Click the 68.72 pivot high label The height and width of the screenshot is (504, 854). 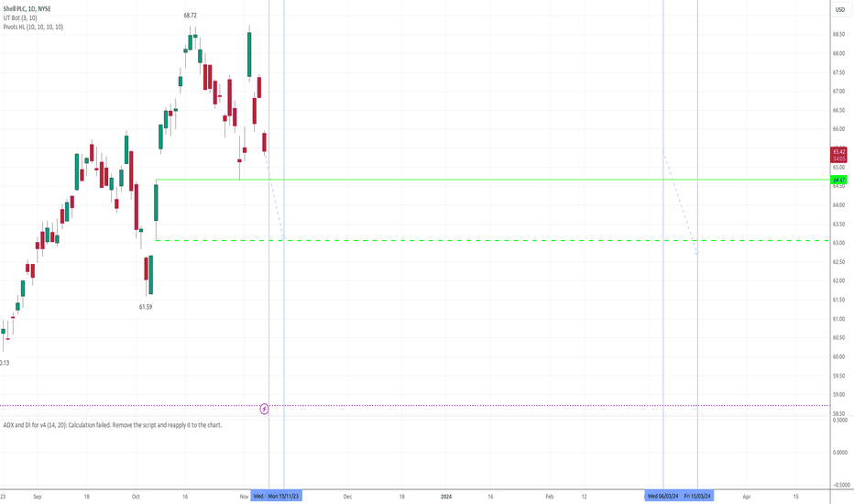(190, 16)
